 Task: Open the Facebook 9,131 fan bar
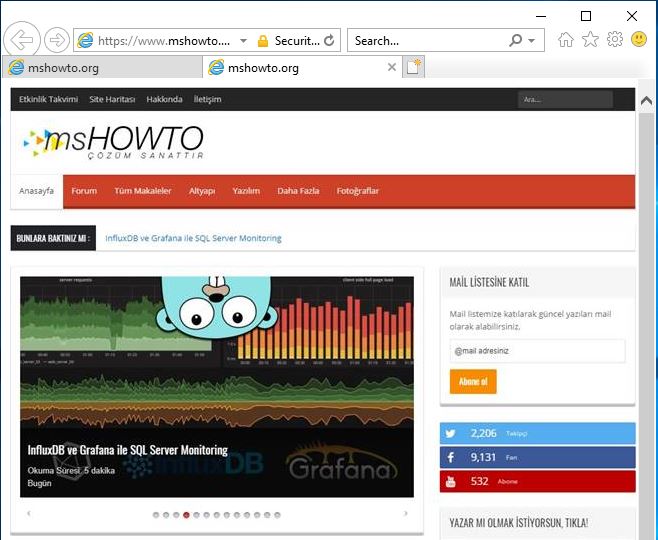[538, 457]
